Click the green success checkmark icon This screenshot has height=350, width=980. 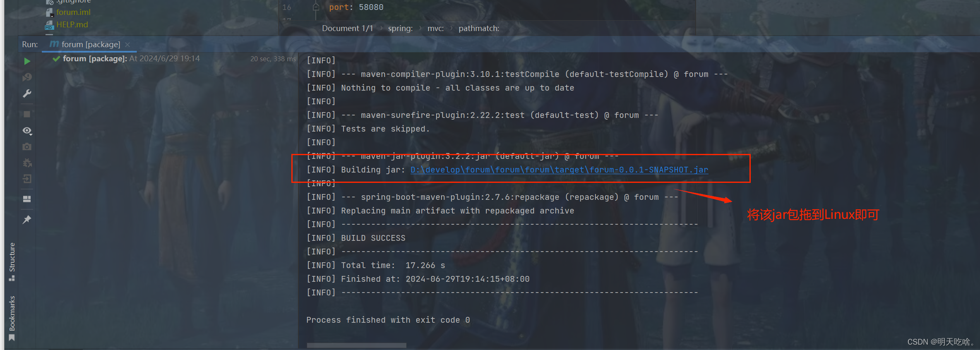pyautogui.click(x=56, y=59)
